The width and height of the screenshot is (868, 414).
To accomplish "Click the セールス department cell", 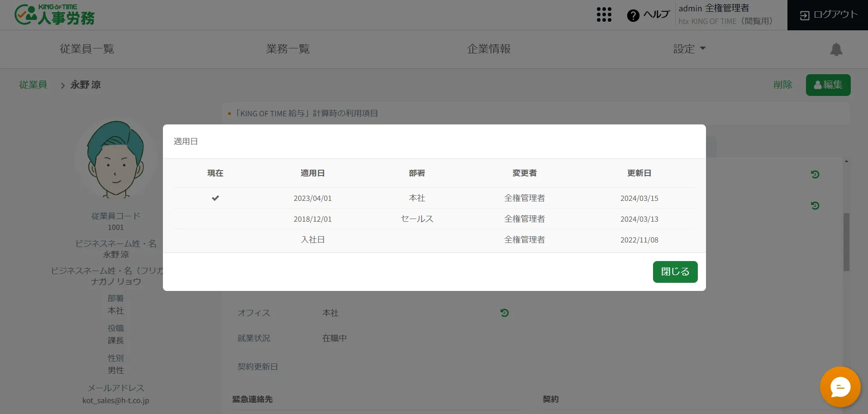I will click(x=417, y=219).
